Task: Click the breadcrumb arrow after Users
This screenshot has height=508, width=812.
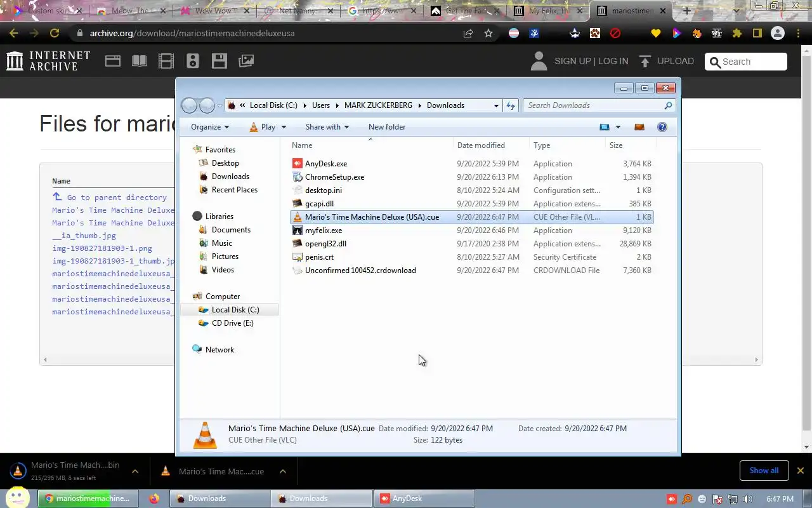Action: point(337,105)
